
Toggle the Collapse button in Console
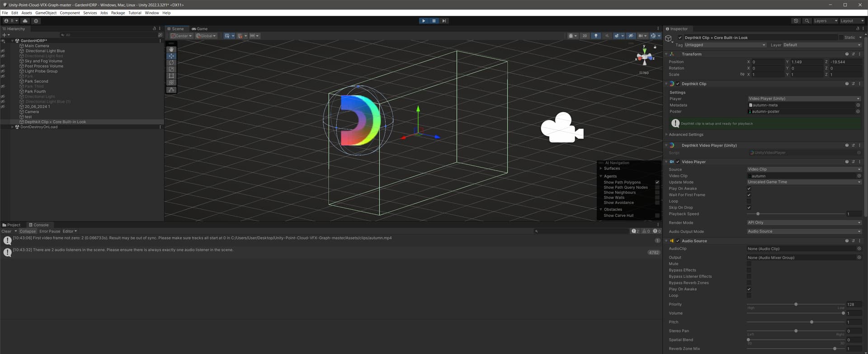[x=27, y=231]
